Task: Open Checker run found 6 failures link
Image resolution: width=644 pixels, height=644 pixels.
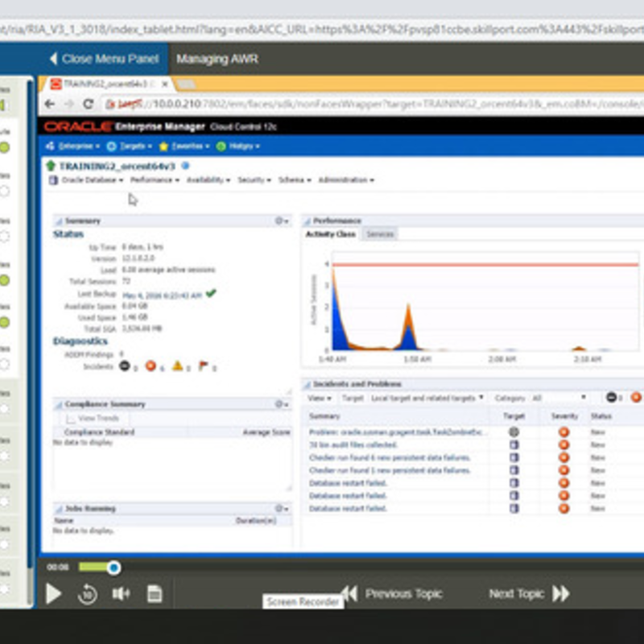Action: click(x=390, y=457)
